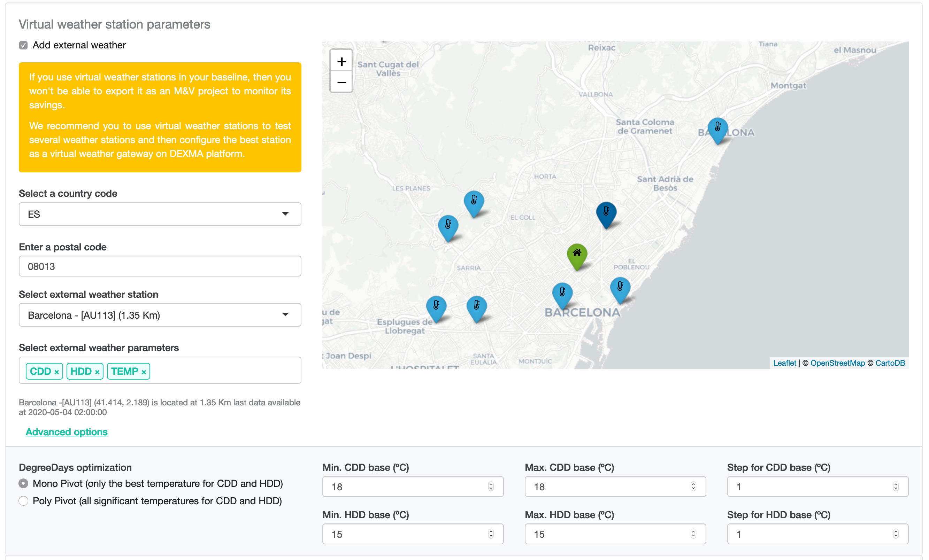Click the yellow virtual weather stations warning box

(x=160, y=117)
